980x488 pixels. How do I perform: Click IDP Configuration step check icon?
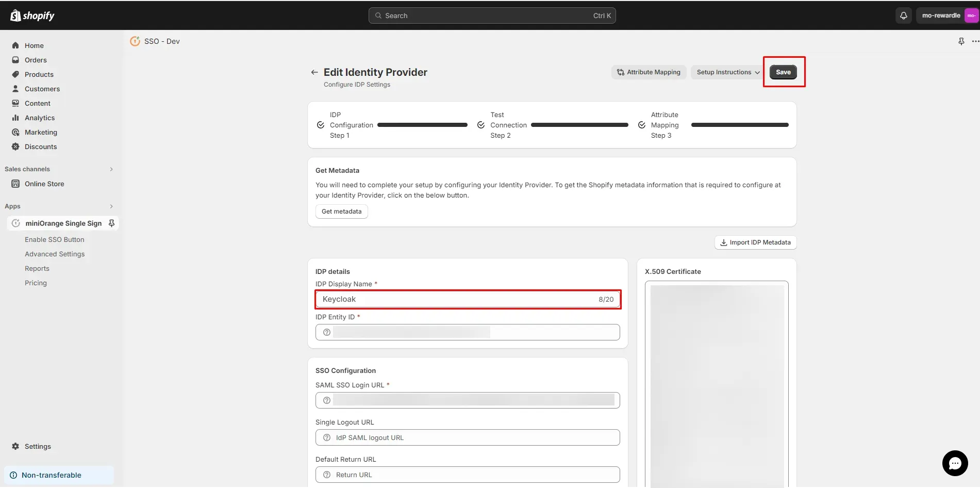(x=321, y=125)
